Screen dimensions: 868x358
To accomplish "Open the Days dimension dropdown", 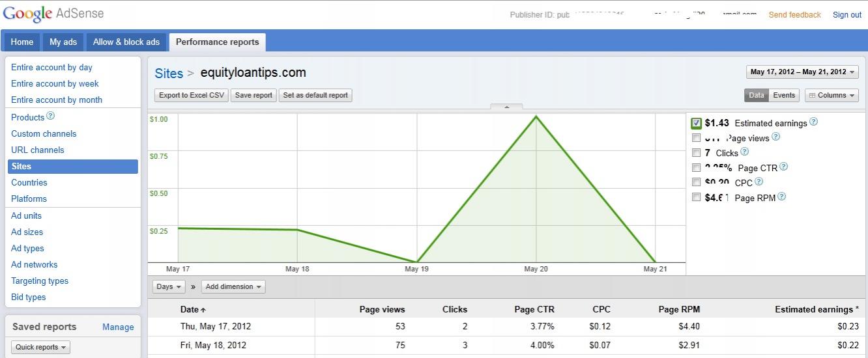I will (169, 286).
